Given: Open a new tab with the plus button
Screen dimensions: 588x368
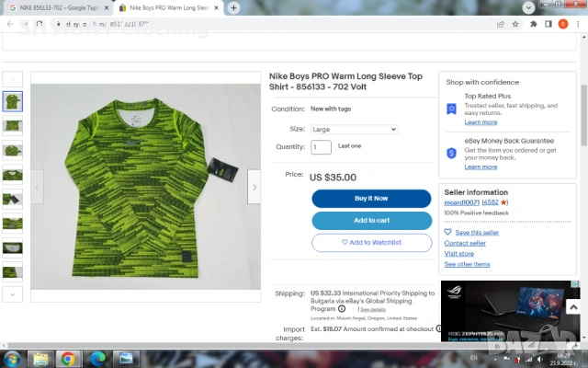Looking at the screenshot, I should pyautogui.click(x=233, y=7).
